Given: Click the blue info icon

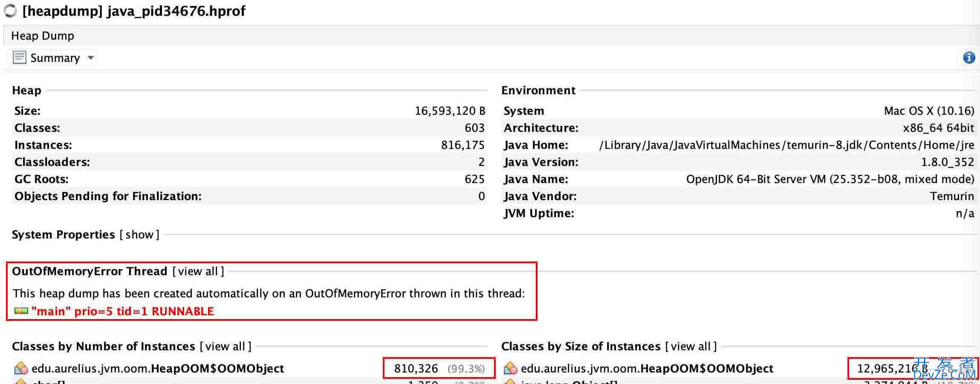Looking at the screenshot, I should [x=968, y=58].
